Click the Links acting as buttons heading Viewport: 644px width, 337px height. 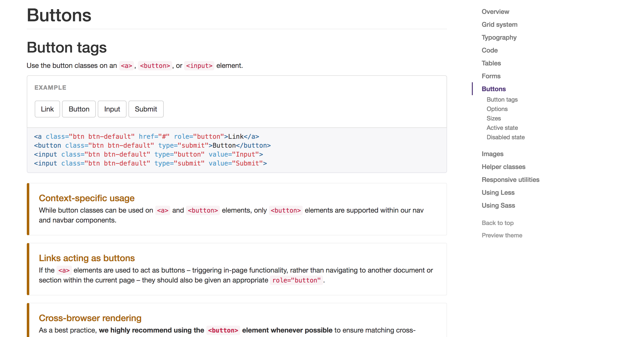pyautogui.click(x=87, y=258)
